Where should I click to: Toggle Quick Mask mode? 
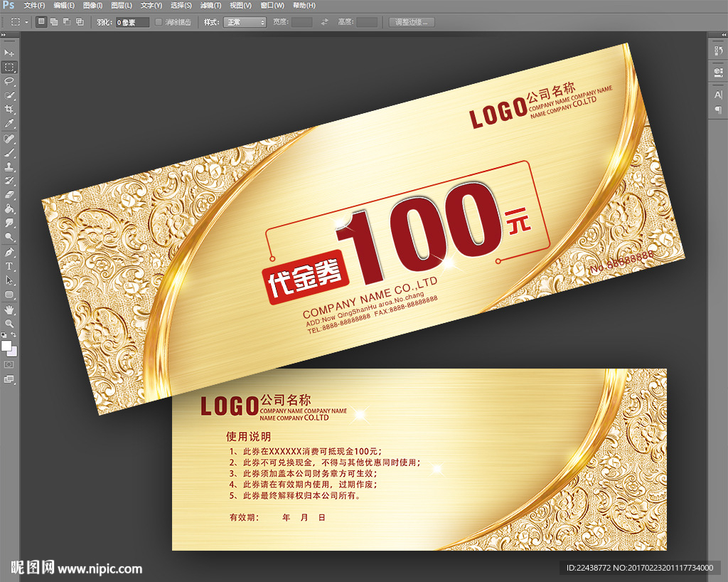[x=9, y=364]
